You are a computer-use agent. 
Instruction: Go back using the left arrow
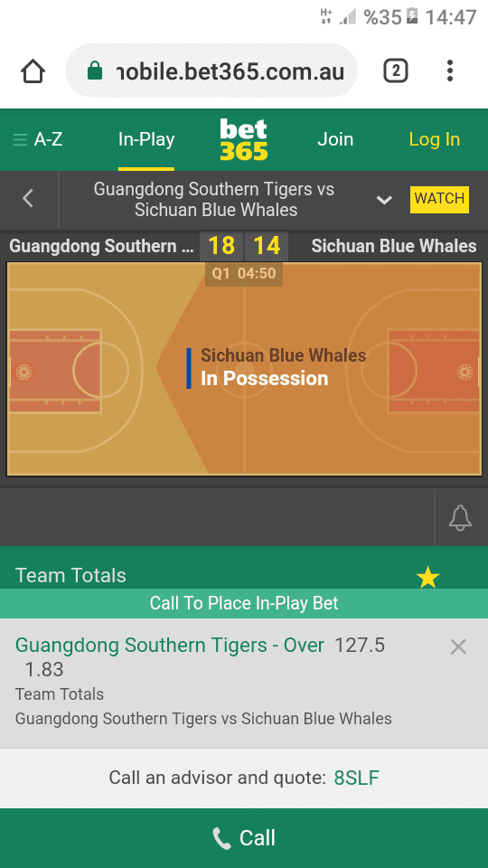[29, 199]
